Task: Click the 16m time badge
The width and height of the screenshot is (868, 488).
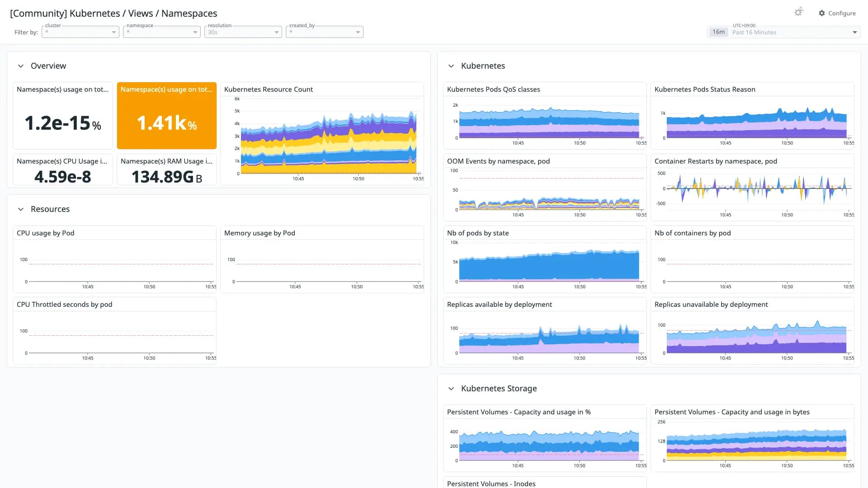Action: click(x=718, y=32)
